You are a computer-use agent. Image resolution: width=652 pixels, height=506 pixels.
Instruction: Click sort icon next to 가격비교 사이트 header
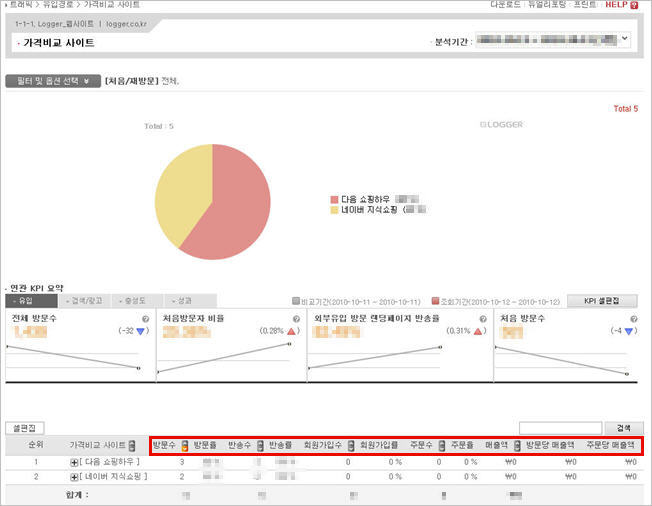pyautogui.click(x=133, y=444)
